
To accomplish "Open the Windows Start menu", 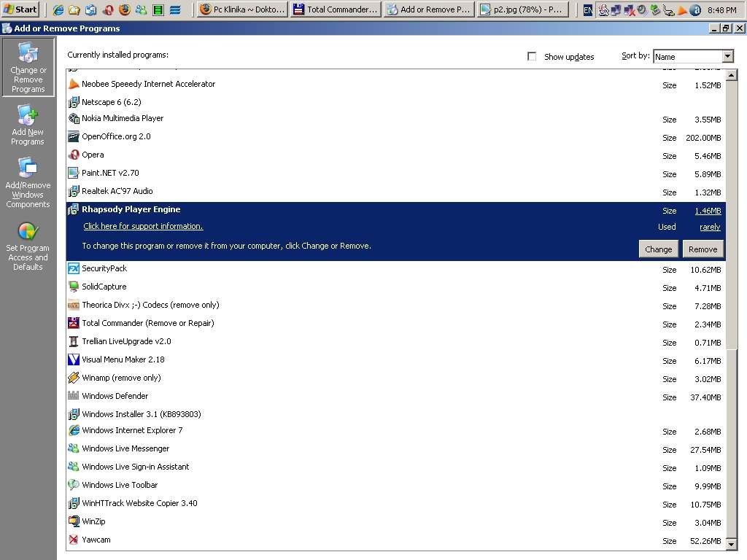I will [x=20, y=9].
